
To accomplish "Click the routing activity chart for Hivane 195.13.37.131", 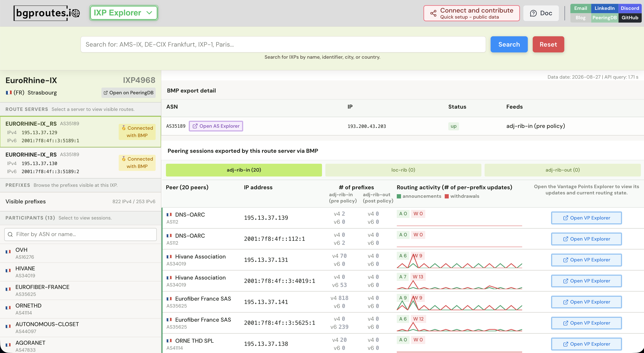I will click(459, 261).
